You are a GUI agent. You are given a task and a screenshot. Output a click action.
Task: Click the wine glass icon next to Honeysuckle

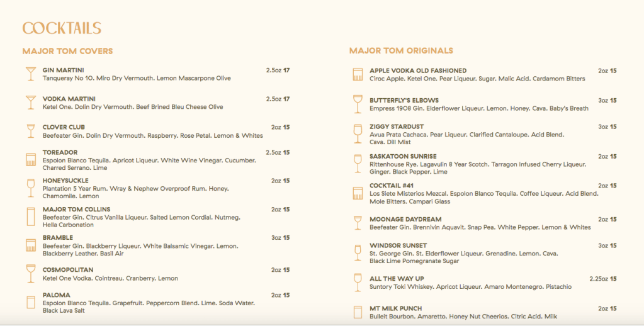pyautogui.click(x=30, y=188)
